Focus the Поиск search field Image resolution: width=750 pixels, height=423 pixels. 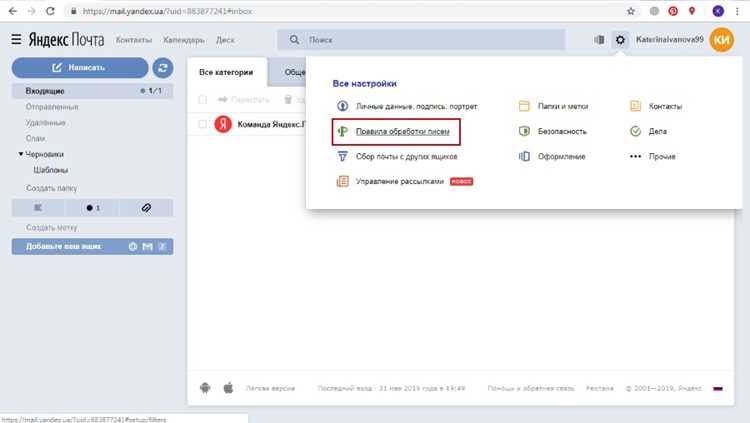421,40
